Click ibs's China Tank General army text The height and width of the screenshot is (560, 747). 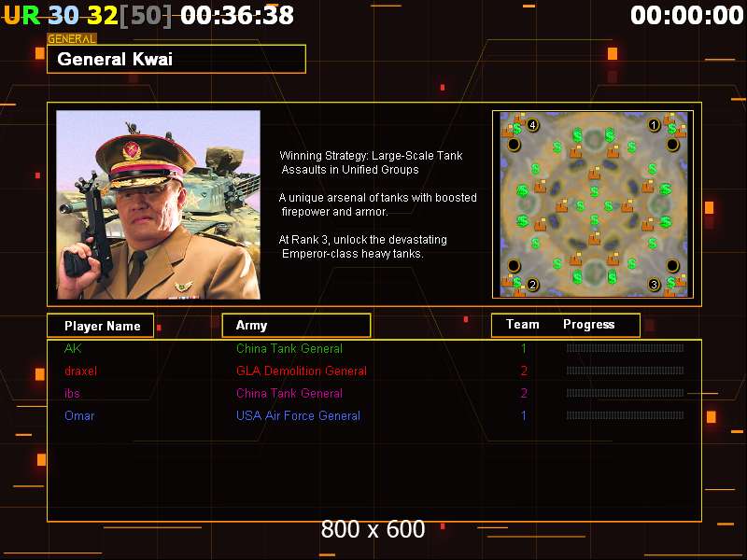289,393
